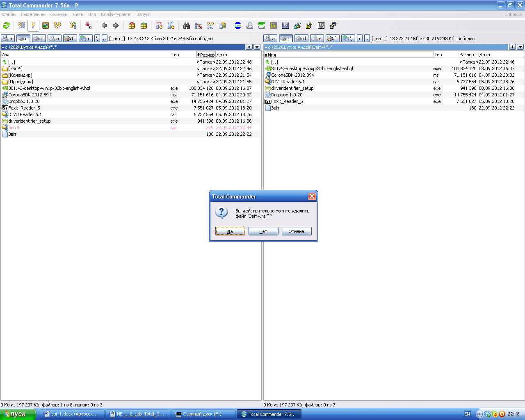Select CoronaSDK-2012.894 in the right panel

pos(394,75)
